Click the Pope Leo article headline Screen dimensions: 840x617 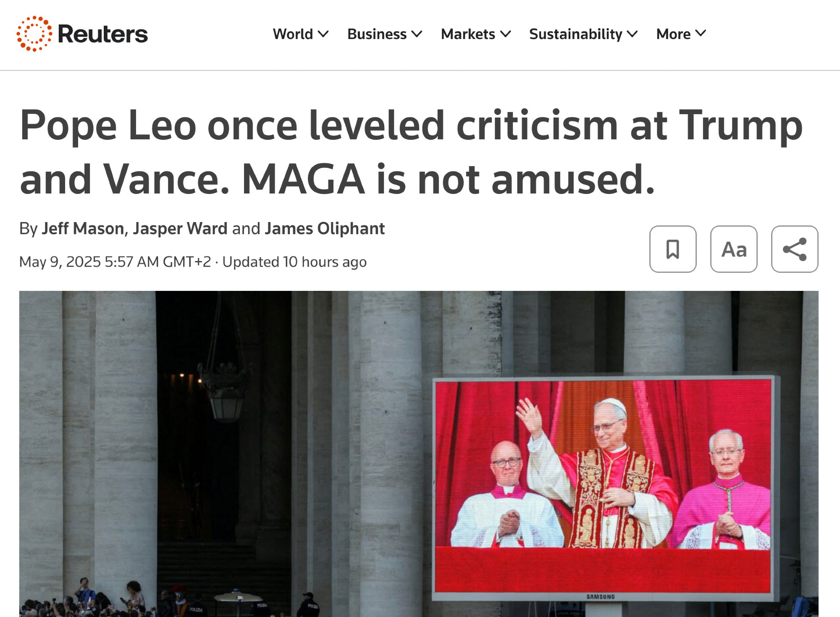point(411,152)
